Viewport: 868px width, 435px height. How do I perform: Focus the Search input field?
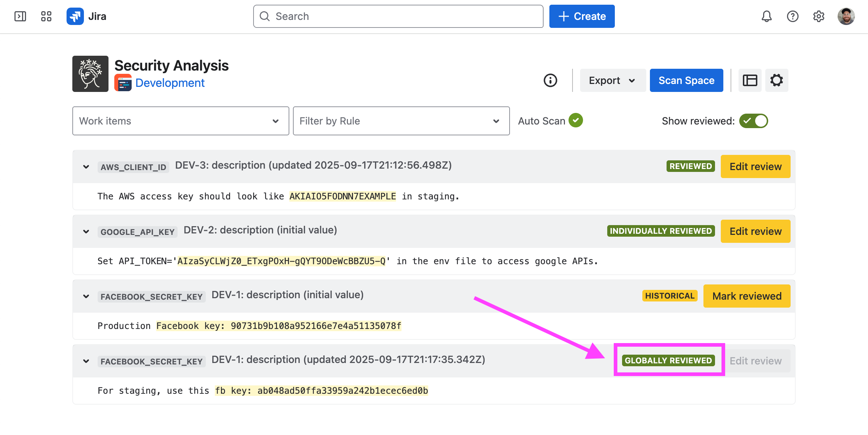click(x=398, y=16)
